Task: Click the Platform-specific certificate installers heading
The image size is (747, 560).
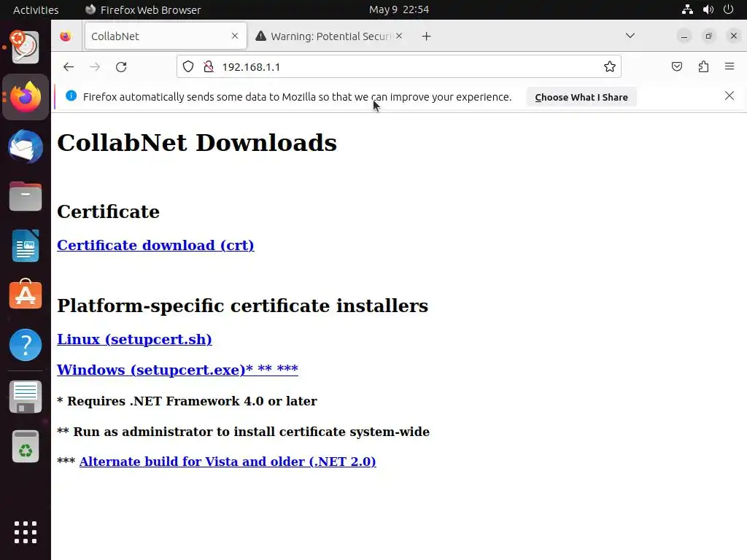Action: point(242,306)
